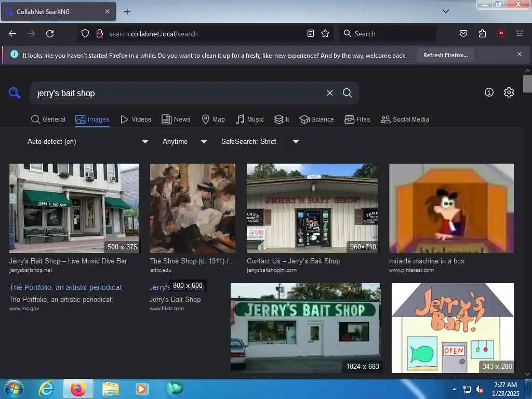Screen dimensions: 532x399
Task: Open the About info icon
Action: (x=489, y=92)
